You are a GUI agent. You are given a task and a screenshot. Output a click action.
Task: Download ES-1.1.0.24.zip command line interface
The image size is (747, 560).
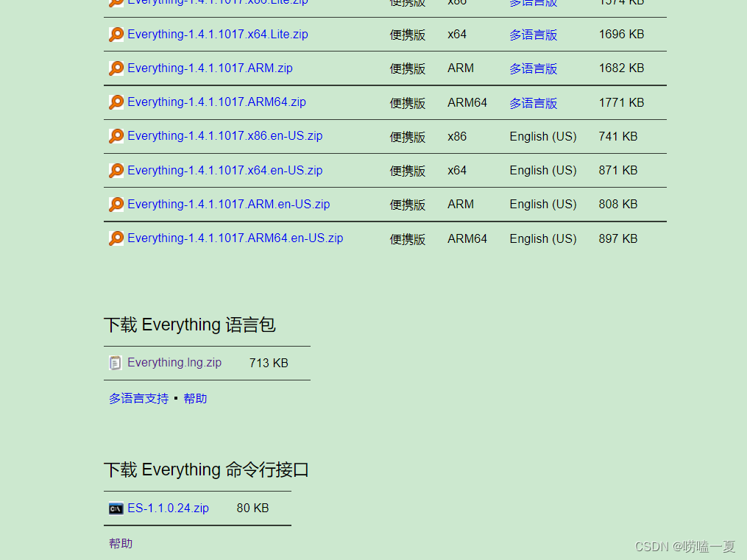(x=169, y=508)
